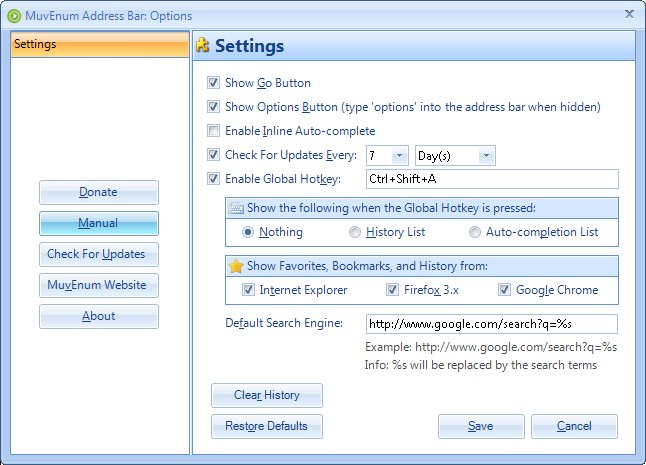646x465 pixels.
Task: Click the Default Search Engine URL field
Action: tap(492, 324)
